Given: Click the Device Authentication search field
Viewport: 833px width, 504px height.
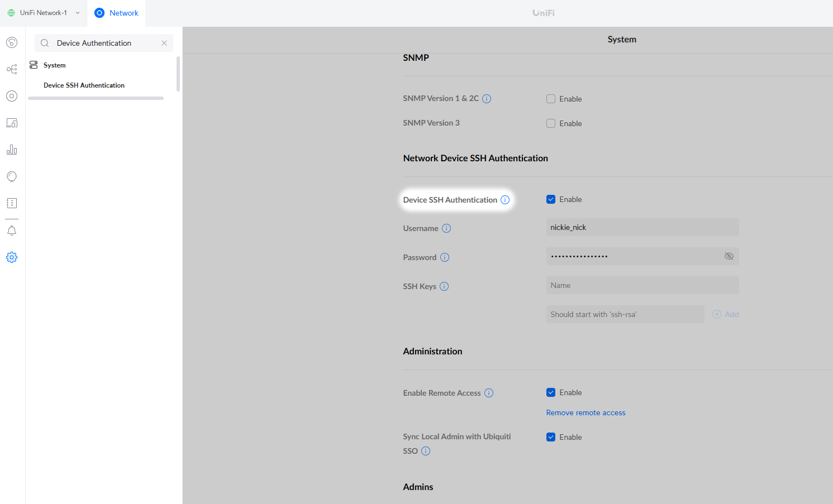Looking at the screenshot, I should pos(104,43).
